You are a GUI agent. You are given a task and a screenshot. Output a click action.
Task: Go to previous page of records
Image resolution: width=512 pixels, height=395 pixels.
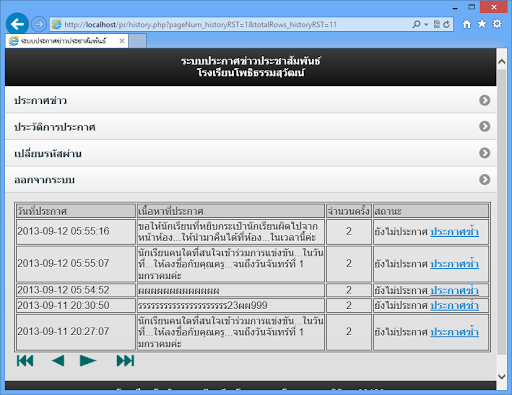pyautogui.click(x=58, y=361)
